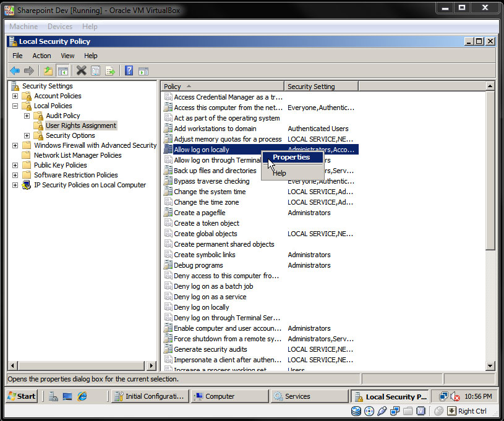The image size is (504, 421).
Task: Click the VirtualBox optical disc status icon
Action: [x=369, y=411]
